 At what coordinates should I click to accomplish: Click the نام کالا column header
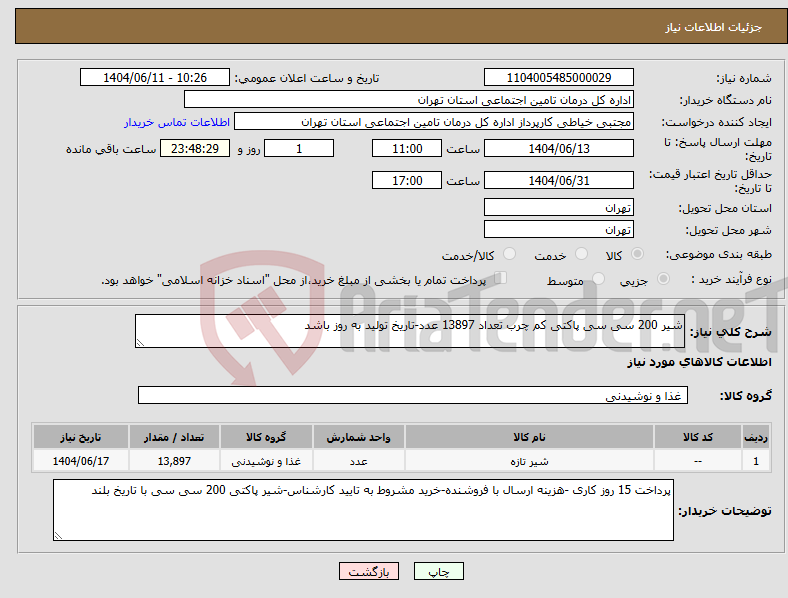(x=529, y=437)
